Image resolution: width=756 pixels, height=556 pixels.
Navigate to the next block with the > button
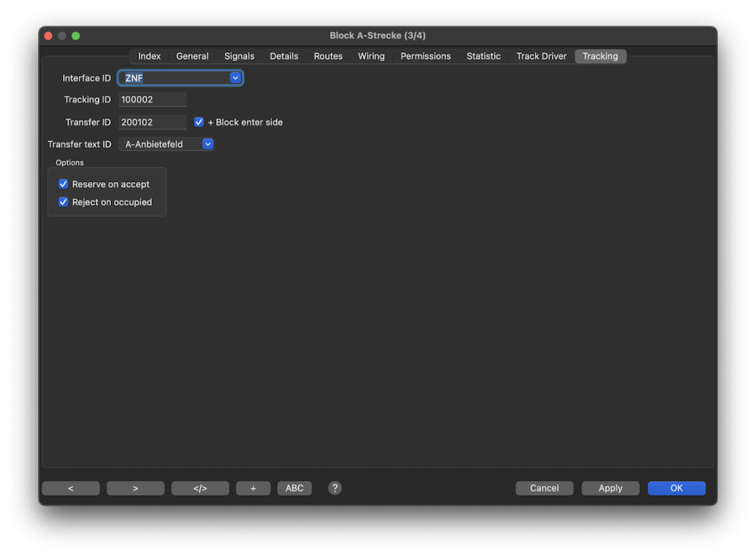pyautogui.click(x=135, y=488)
